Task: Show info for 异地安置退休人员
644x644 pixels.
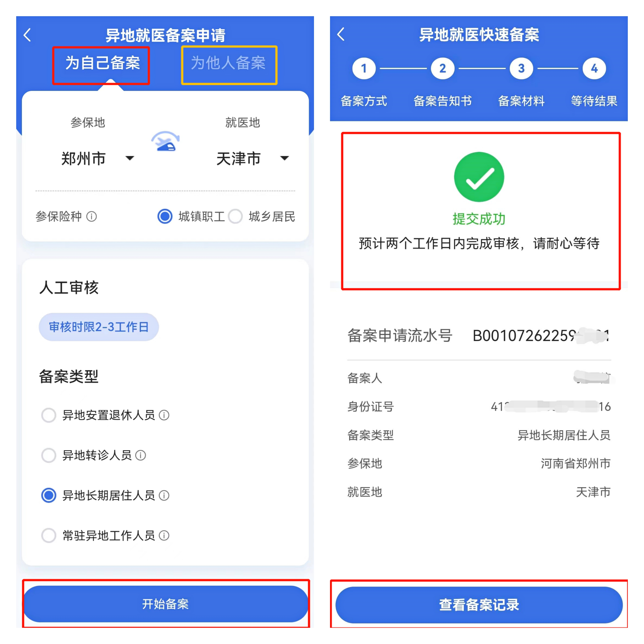Action: click(x=164, y=415)
